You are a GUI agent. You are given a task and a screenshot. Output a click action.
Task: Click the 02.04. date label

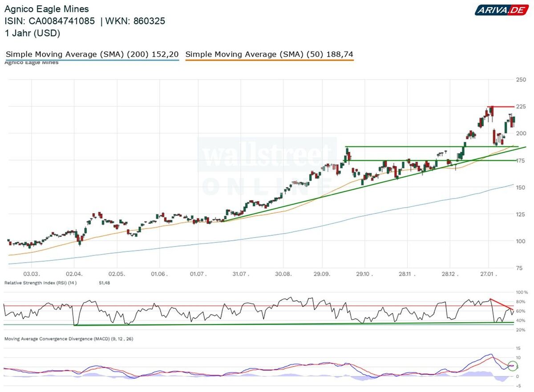click(x=74, y=274)
